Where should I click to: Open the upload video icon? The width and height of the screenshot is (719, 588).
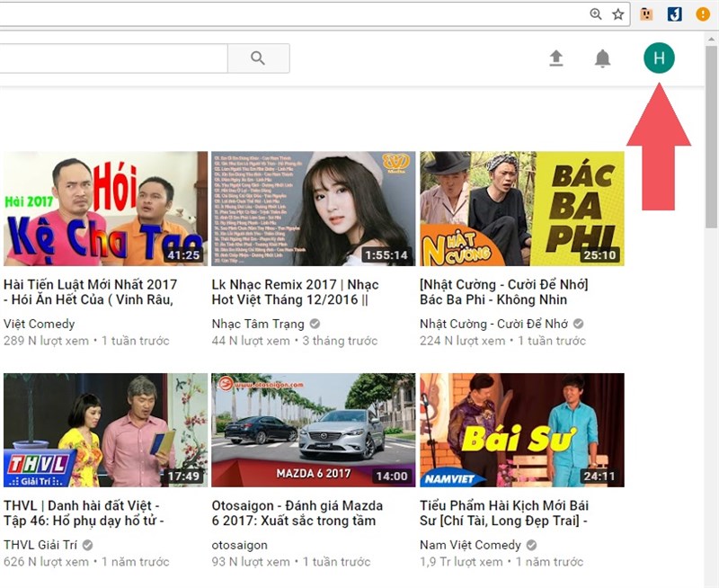tap(556, 58)
